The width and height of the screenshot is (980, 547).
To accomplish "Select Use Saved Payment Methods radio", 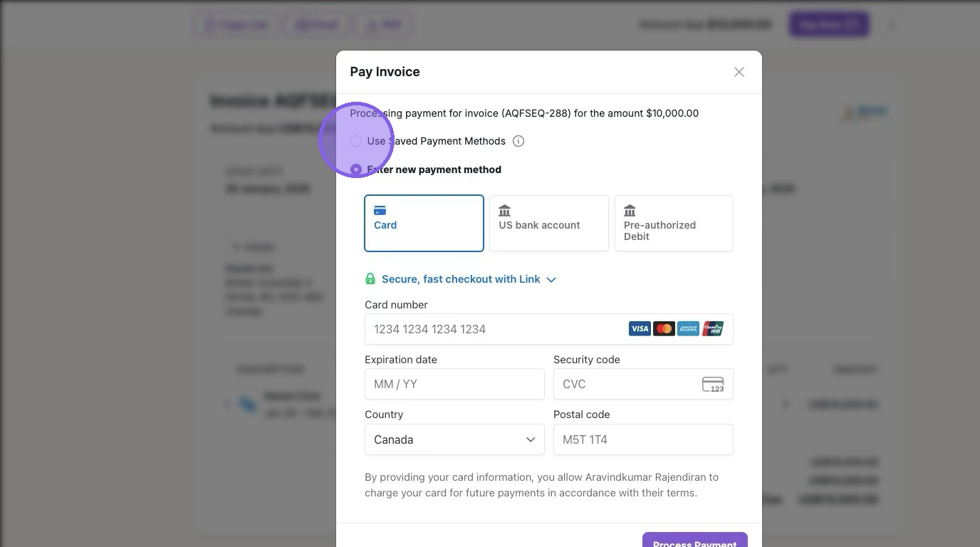I will [x=356, y=141].
